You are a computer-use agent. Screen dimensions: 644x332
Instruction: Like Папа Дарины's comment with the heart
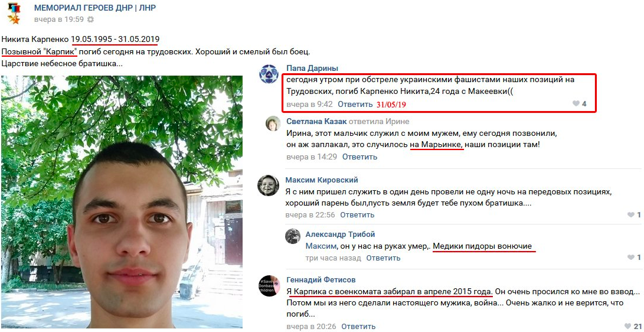pos(576,104)
